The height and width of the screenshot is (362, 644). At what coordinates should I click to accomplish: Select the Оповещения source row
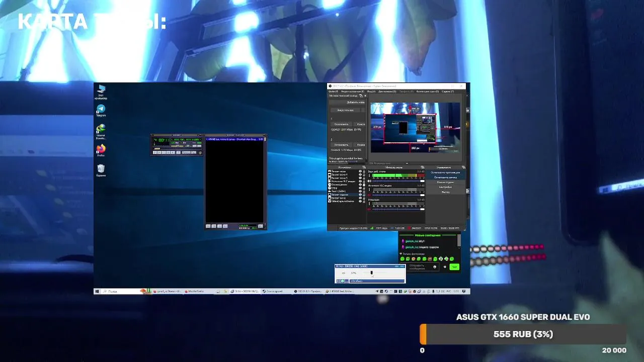(x=347, y=185)
